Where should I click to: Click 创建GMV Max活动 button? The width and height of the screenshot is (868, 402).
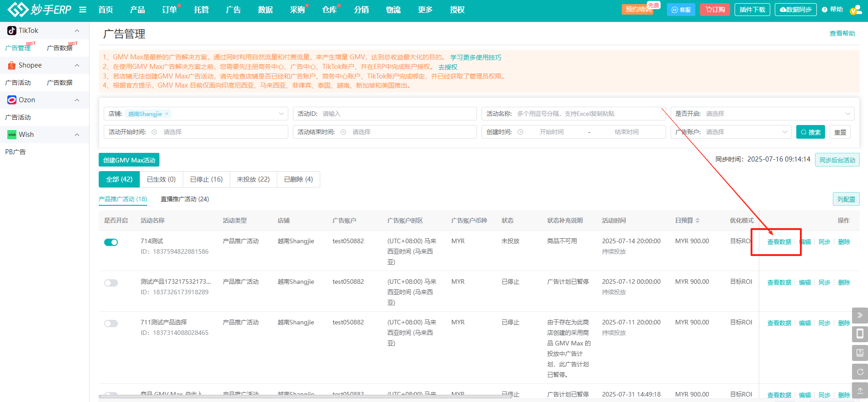point(129,160)
